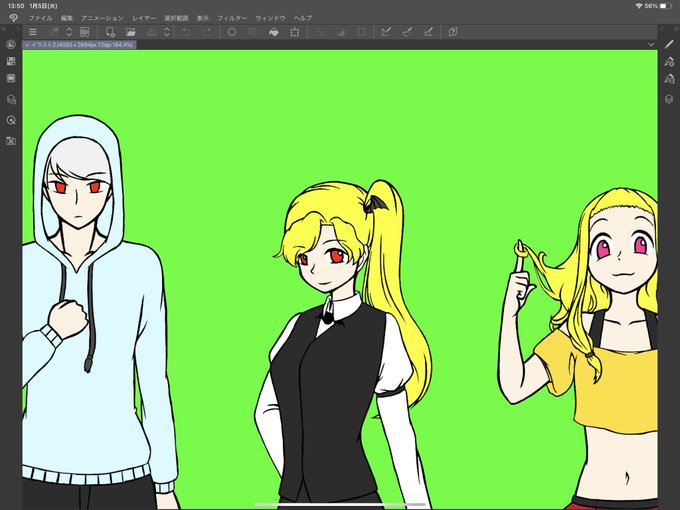This screenshot has height=510, width=680.
Task: Open the フィルター menu
Action: [232, 18]
